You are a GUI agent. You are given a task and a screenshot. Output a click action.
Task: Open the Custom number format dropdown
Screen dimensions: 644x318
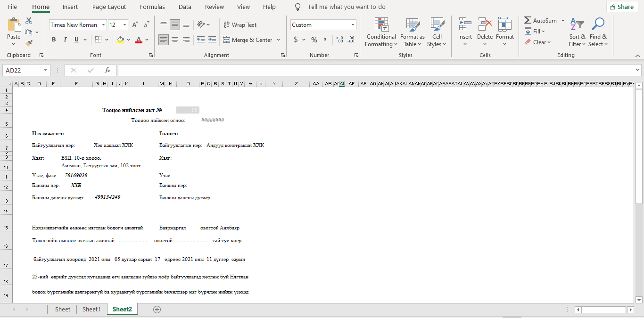point(353,25)
